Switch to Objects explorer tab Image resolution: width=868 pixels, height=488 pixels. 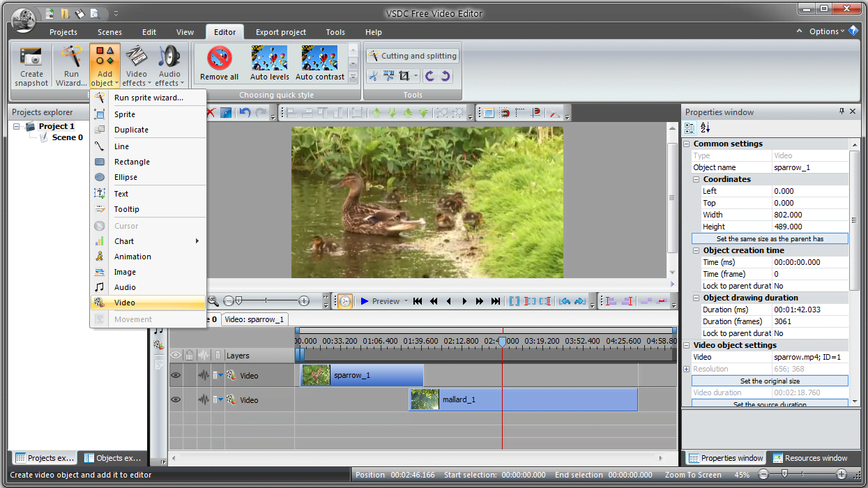(x=112, y=458)
